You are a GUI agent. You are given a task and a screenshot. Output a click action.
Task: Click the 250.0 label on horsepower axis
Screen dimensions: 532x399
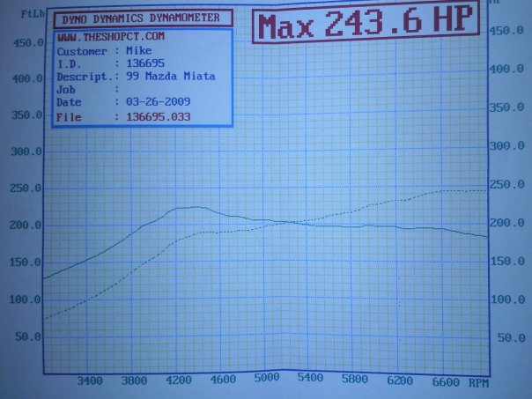(507, 185)
